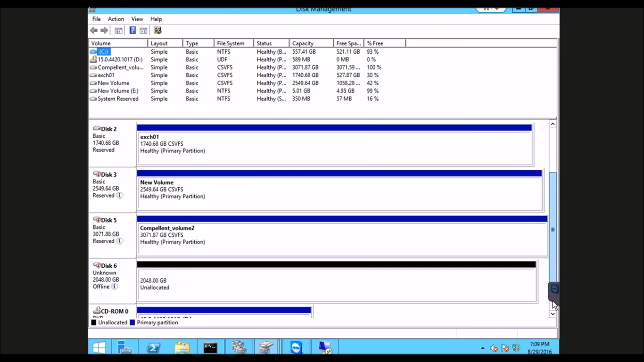The height and width of the screenshot is (362, 644).
Task: Open the Action menu
Action: click(x=116, y=19)
